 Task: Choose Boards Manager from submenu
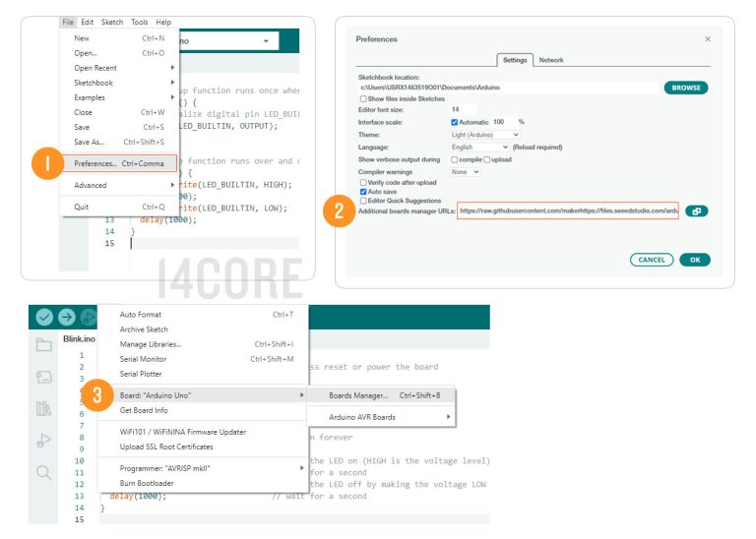[358, 395]
